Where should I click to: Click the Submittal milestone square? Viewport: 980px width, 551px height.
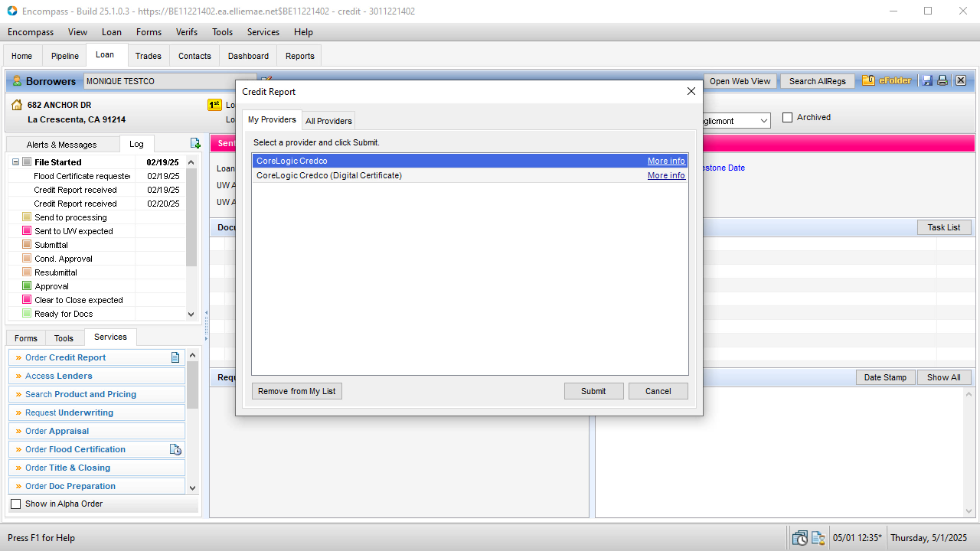tap(27, 245)
